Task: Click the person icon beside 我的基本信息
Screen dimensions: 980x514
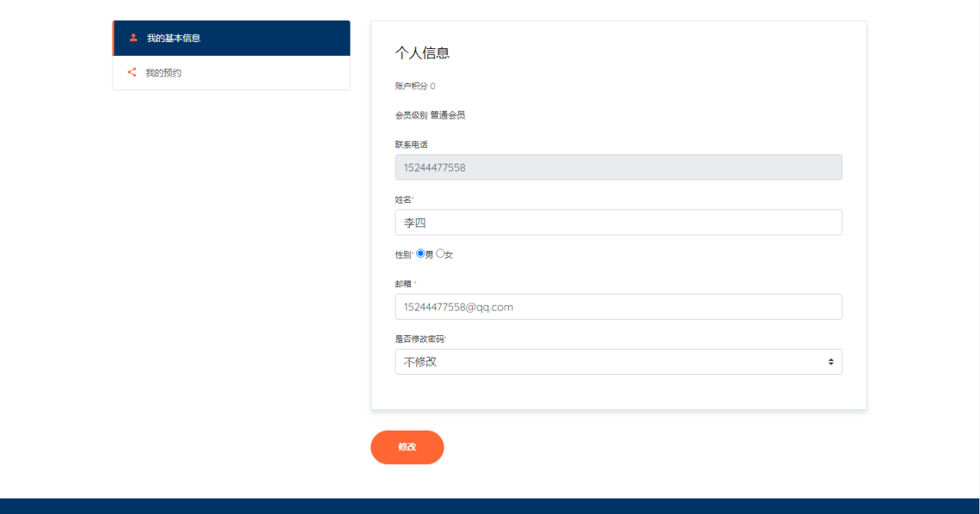Action: click(132, 37)
